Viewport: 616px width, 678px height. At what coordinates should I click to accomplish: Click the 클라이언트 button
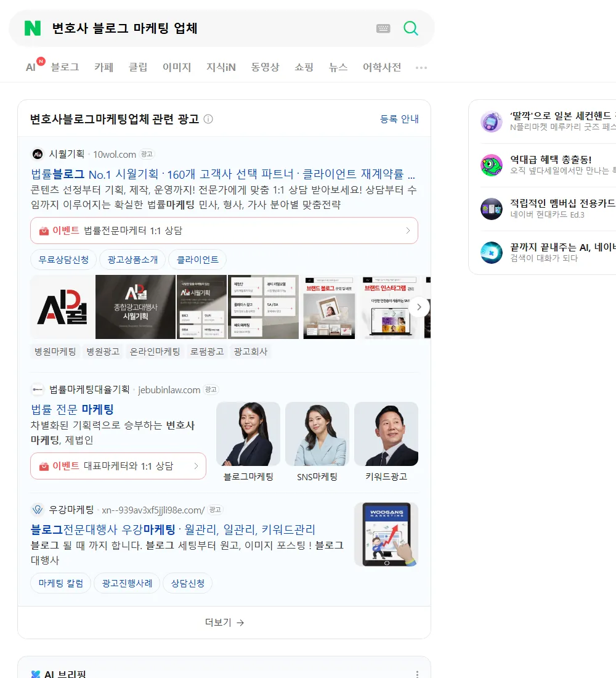click(x=198, y=260)
